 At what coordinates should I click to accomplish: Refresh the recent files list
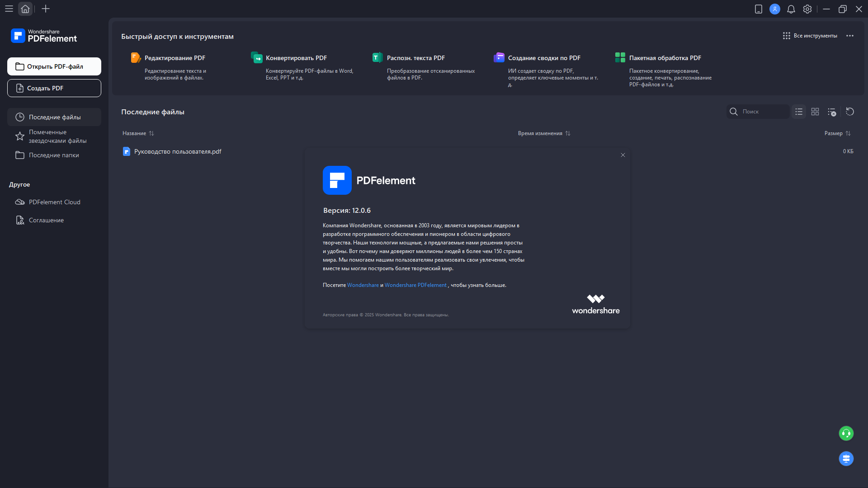click(850, 112)
